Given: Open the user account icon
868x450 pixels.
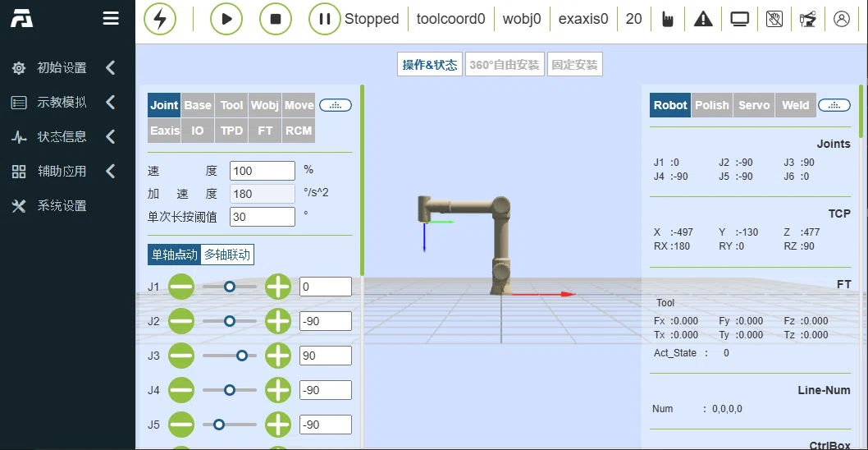Looking at the screenshot, I should click(842, 20).
